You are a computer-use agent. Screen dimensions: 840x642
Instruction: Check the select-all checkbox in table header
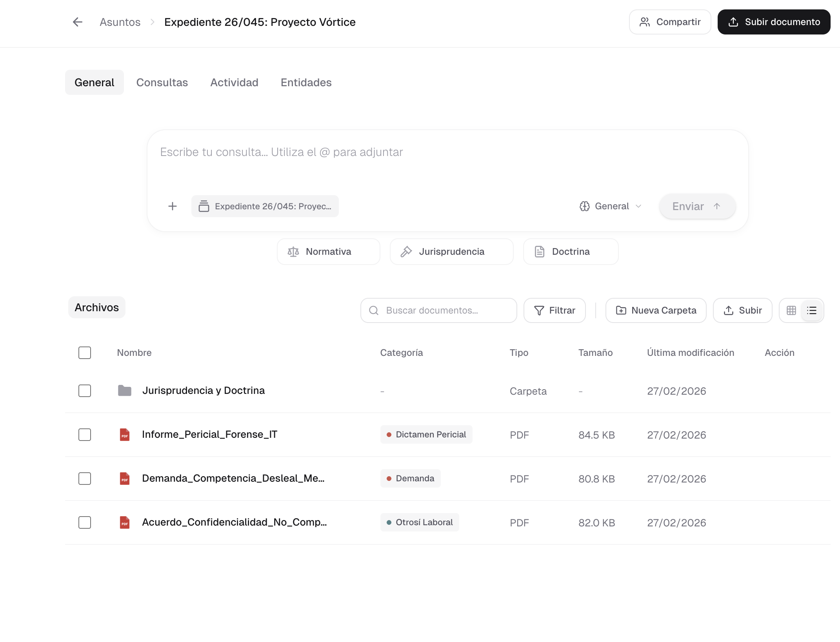84,353
